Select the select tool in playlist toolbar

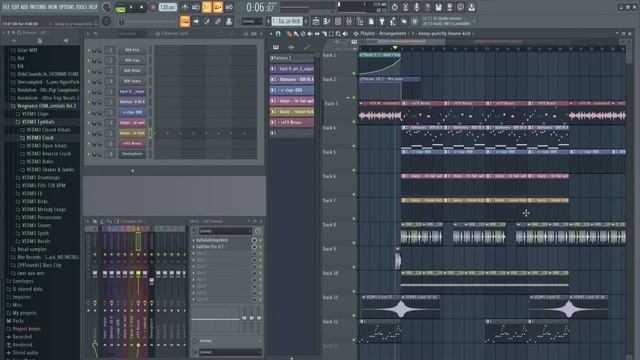click(331, 34)
